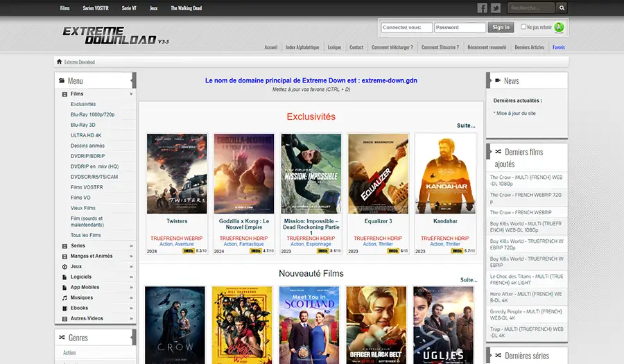624x364 pixels.
Task: Click the Autres-Videos category icon
Action: click(x=64, y=319)
